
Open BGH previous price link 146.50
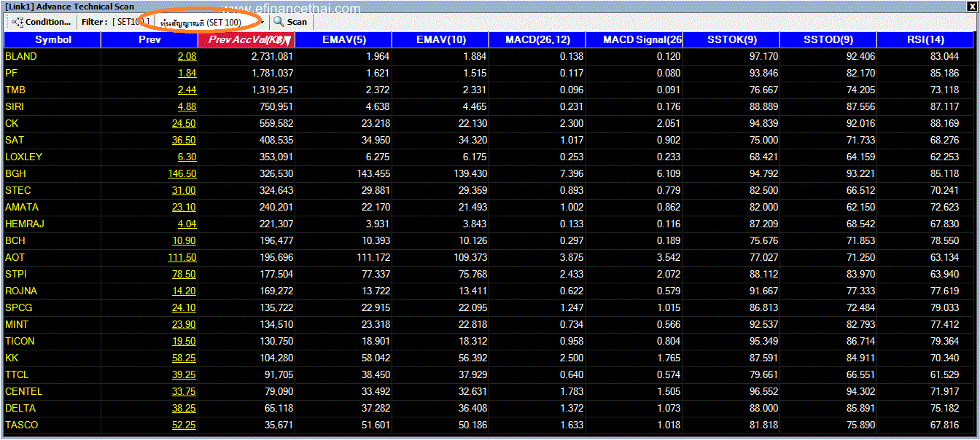coord(182,173)
